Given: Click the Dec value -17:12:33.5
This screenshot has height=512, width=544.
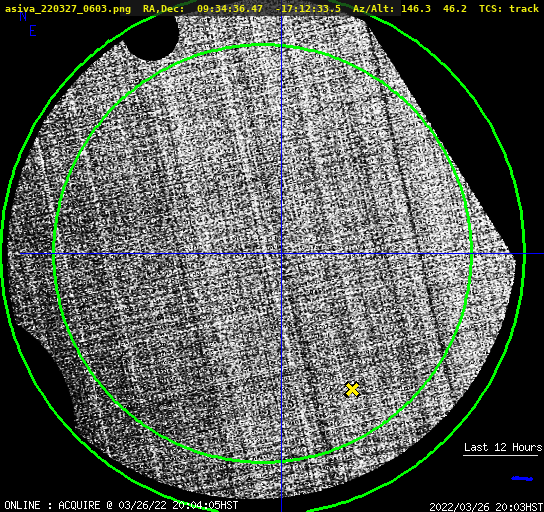Looking at the screenshot, I should coord(308,8).
